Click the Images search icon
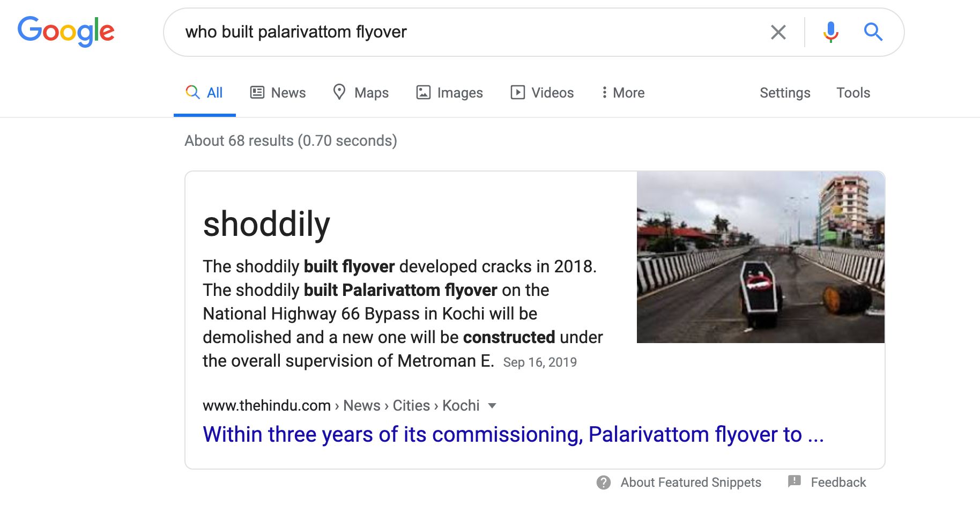This screenshot has height=505, width=980. (x=423, y=92)
